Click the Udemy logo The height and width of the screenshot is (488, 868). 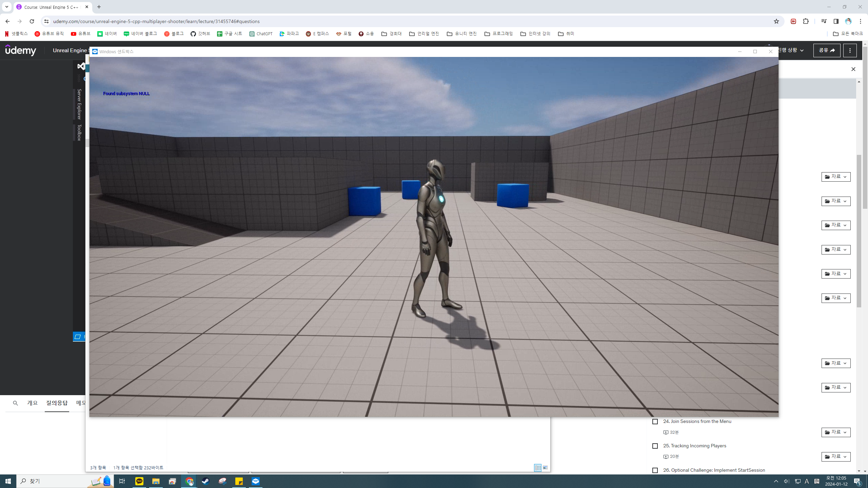(x=21, y=50)
